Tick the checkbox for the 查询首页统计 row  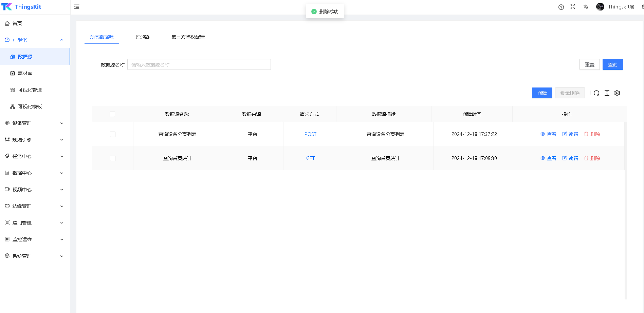click(113, 158)
